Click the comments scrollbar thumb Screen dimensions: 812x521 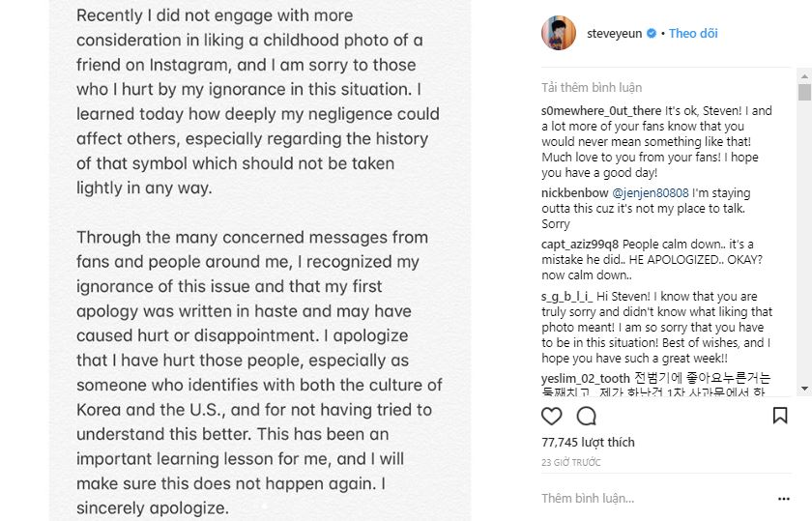[x=804, y=93]
